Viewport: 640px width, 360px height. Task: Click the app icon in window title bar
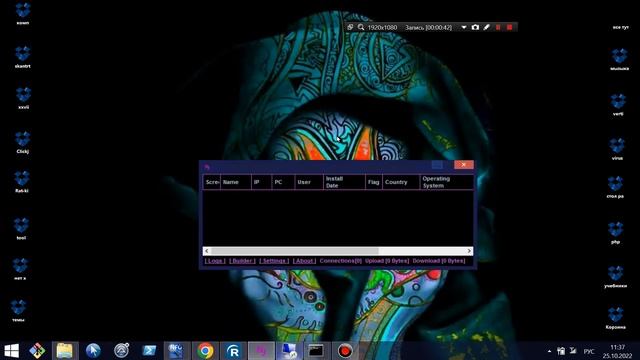coord(207,167)
